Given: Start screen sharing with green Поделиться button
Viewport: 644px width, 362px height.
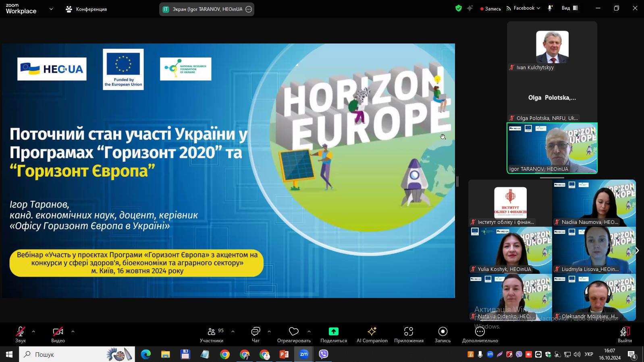Looking at the screenshot, I should click(334, 335).
